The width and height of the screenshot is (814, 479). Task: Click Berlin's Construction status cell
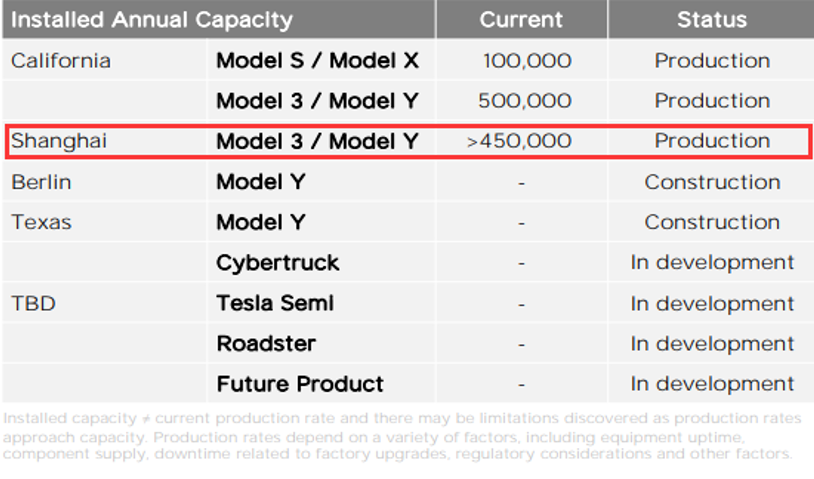[x=712, y=182]
